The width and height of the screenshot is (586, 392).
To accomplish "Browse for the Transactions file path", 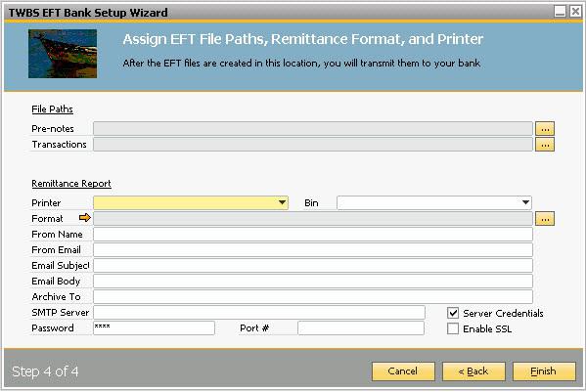I will [545, 145].
